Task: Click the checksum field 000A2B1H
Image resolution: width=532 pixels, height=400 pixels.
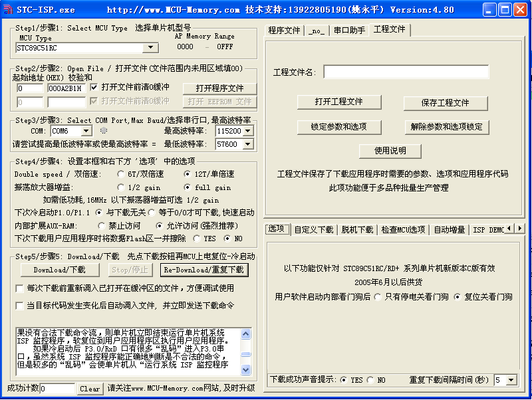Action: click(x=66, y=88)
